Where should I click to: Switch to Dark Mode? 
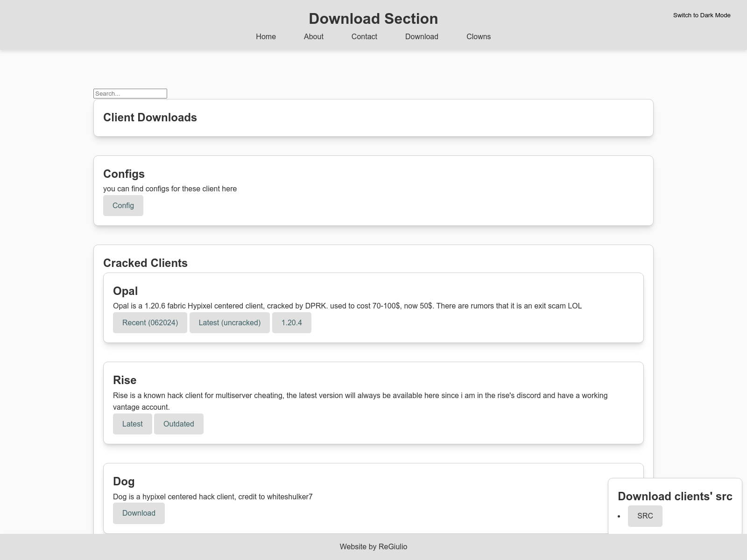(702, 15)
